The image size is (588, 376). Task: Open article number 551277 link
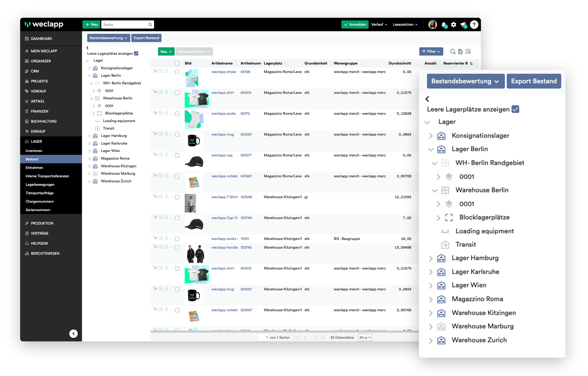coord(246,156)
